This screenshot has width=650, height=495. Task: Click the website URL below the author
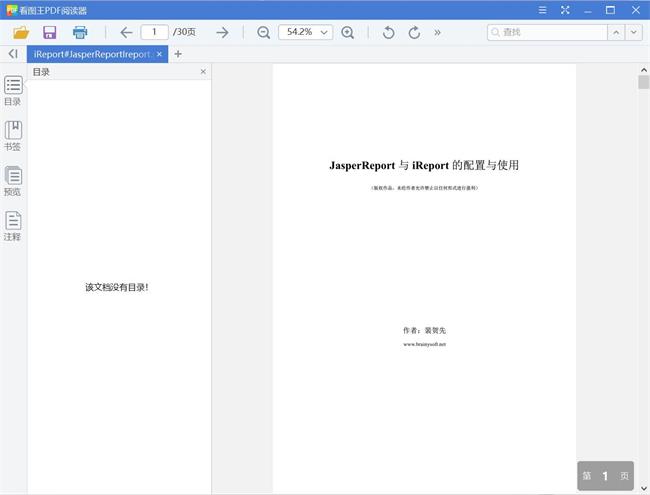(x=424, y=344)
